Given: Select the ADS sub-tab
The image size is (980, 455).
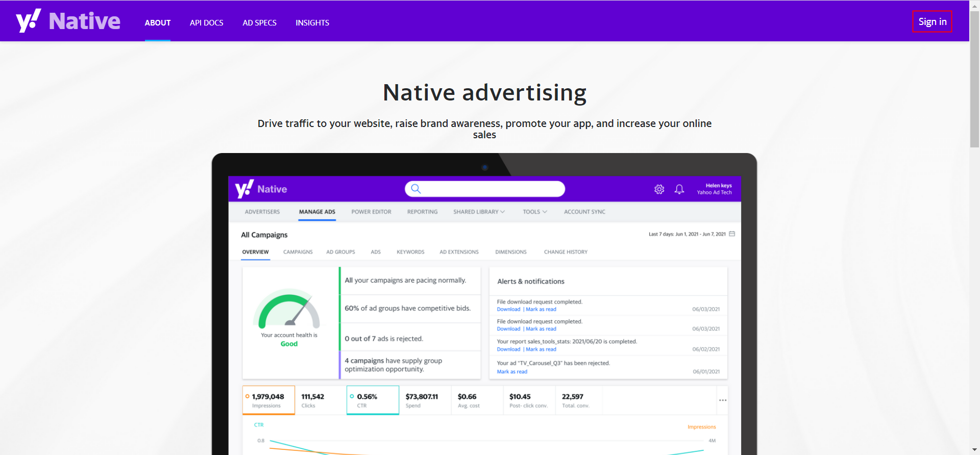Looking at the screenshot, I should click(376, 252).
